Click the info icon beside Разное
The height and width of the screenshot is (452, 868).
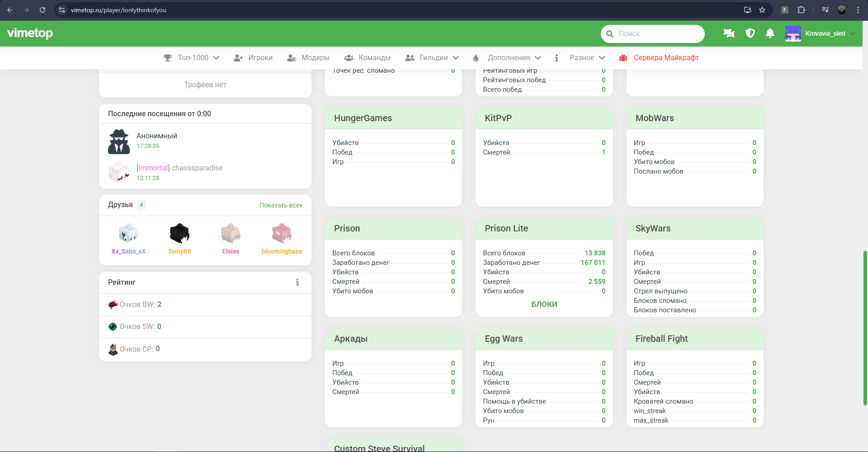tap(557, 58)
